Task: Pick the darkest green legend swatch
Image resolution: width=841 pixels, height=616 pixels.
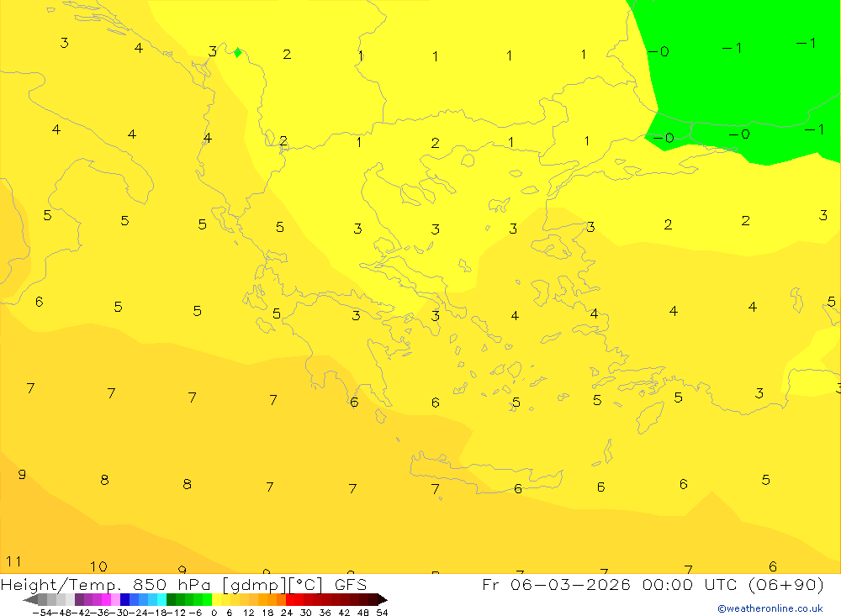Action: pyautogui.click(x=171, y=600)
